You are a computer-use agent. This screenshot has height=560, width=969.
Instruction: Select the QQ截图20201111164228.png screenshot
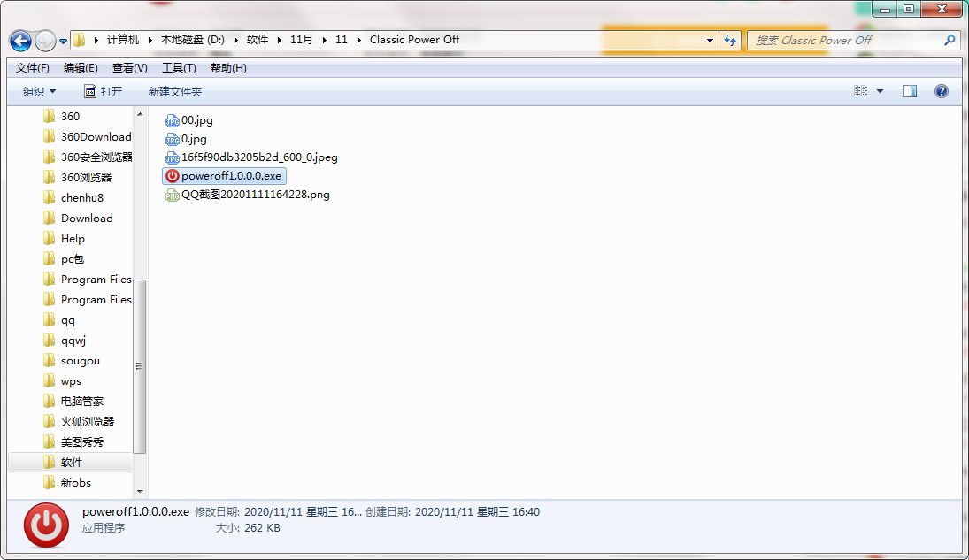pyautogui.click(x=248, y=195)
